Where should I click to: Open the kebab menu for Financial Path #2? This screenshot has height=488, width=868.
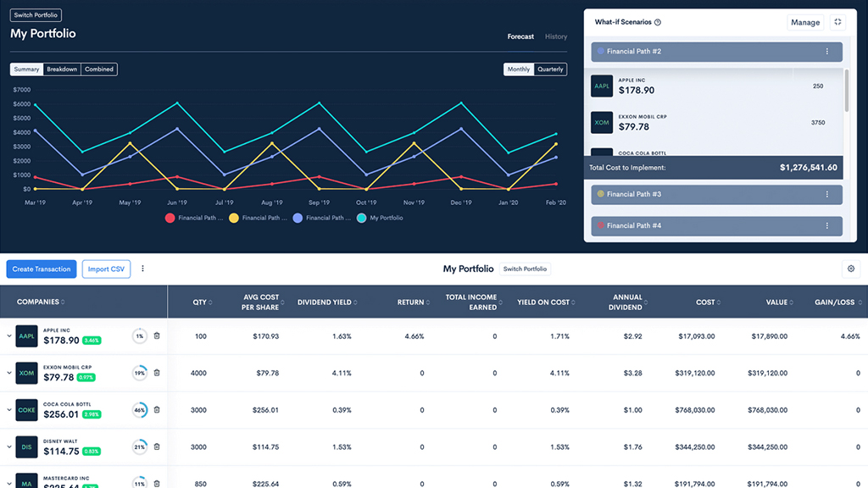point(826,52)
